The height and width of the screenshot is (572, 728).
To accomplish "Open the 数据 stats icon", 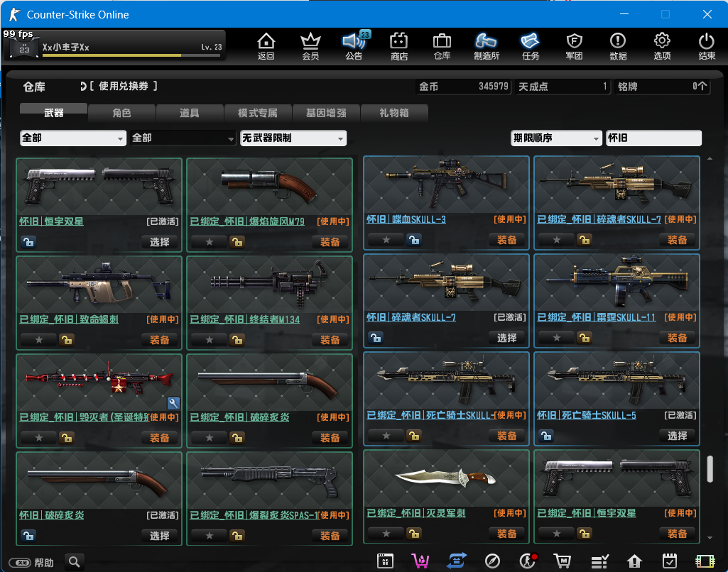I will coord(618,45).
